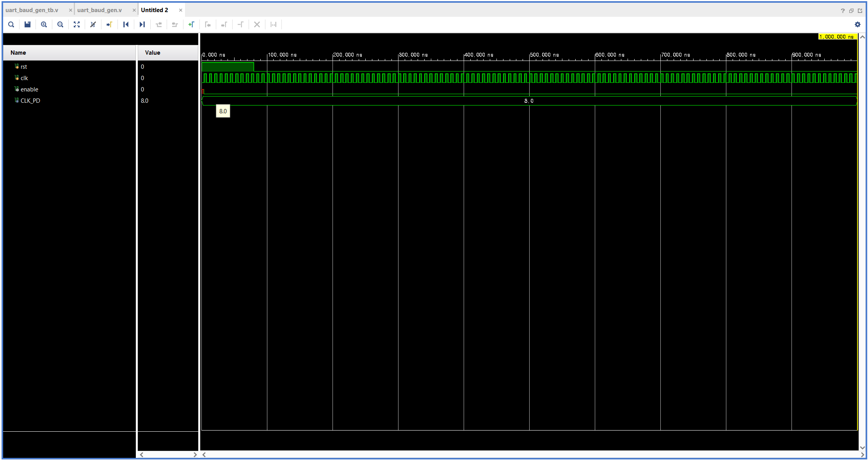Click the Search magnifier icon in toolbar
This screenshot has width=868, height=461.
click(x=11, y=25)
